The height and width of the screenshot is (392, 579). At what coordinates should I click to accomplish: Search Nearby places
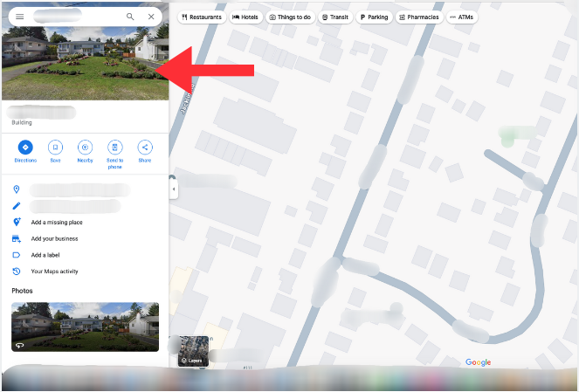click(85, 151)
